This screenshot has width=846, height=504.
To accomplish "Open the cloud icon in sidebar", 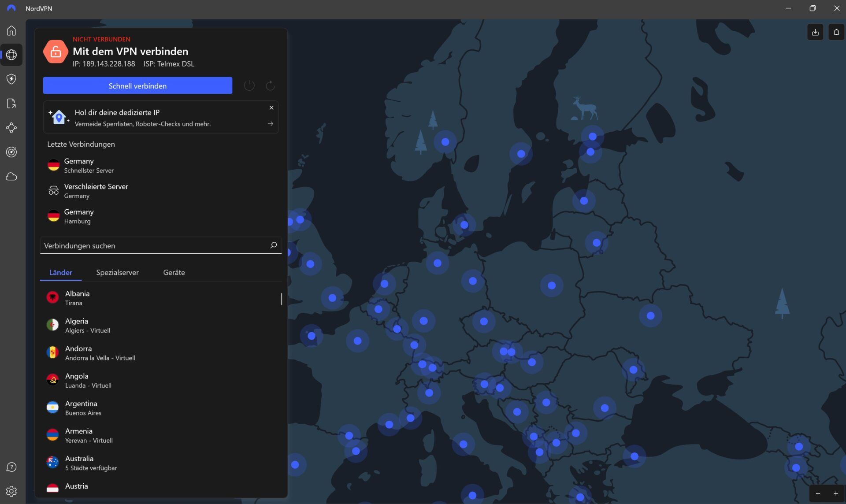I will 11,176.
